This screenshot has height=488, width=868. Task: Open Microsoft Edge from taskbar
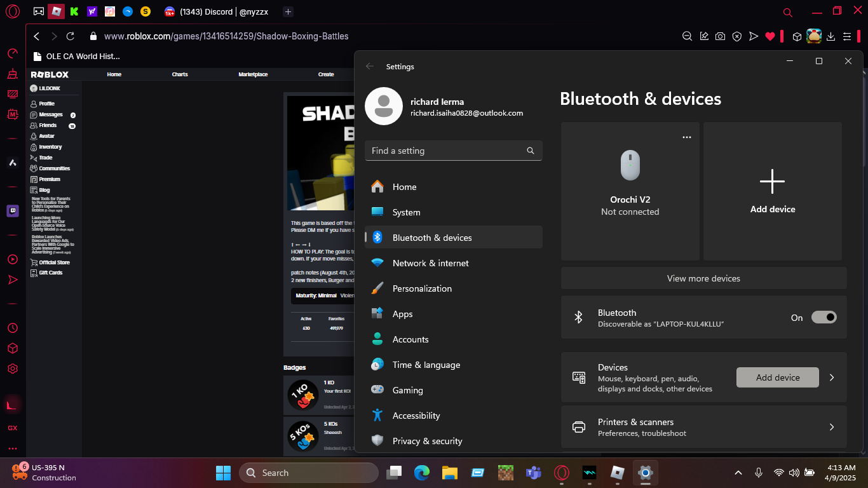tap(422, 473)
